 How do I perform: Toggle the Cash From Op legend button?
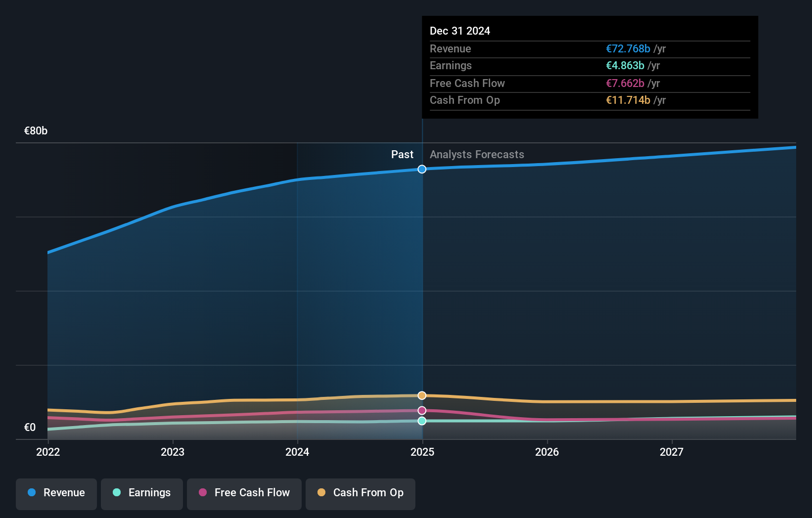pos(361,494)
